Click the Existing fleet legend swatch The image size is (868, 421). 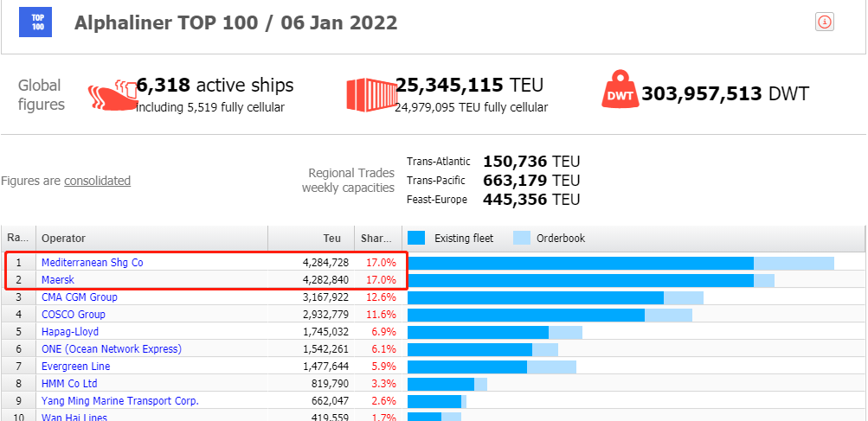[416, 239]
